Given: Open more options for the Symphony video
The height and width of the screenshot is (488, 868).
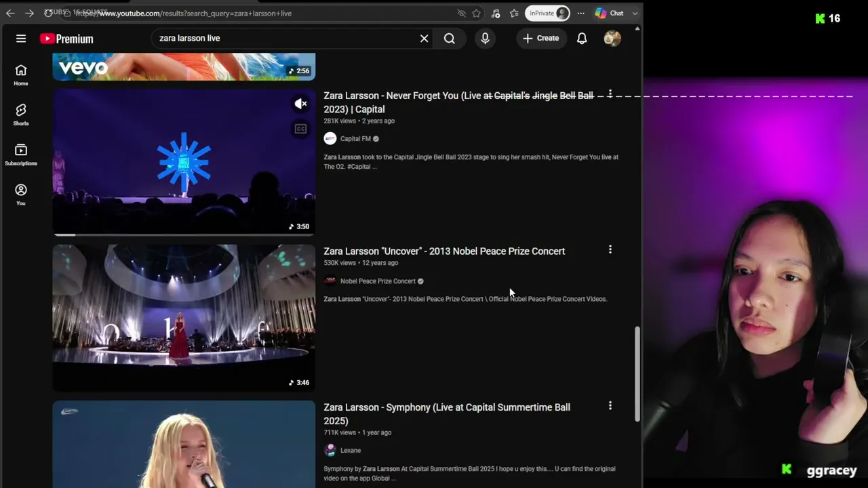Looking at the screenshot, I should point(610,406).
